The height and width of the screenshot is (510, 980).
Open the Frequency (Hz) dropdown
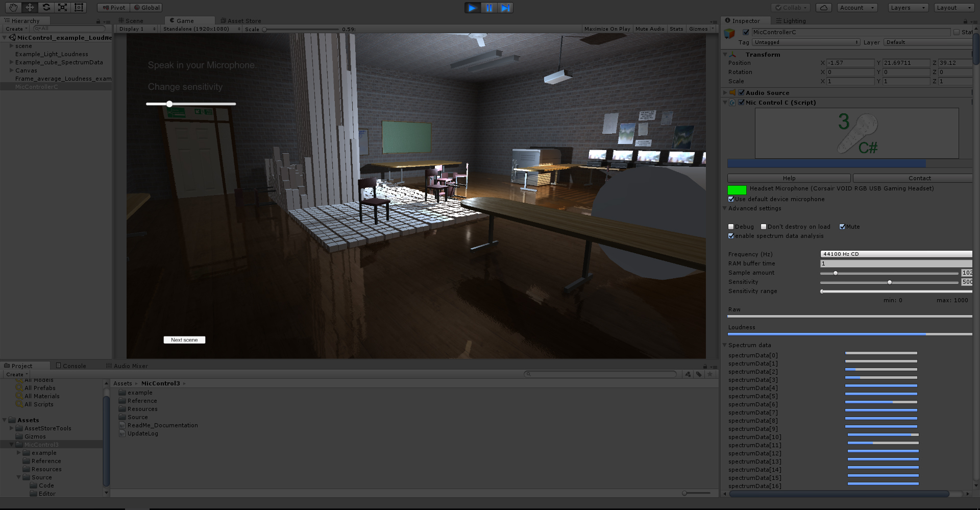896,254
